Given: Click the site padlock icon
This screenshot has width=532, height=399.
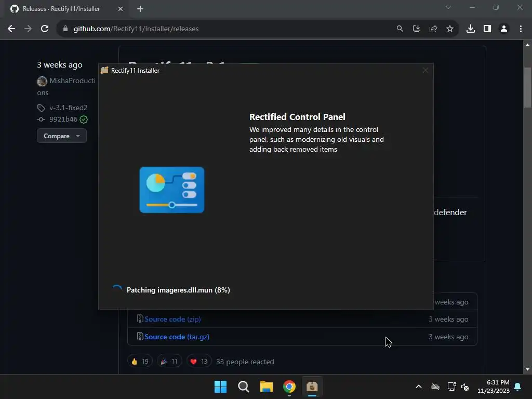Looking at the screenshot, I should click(65, 29).
